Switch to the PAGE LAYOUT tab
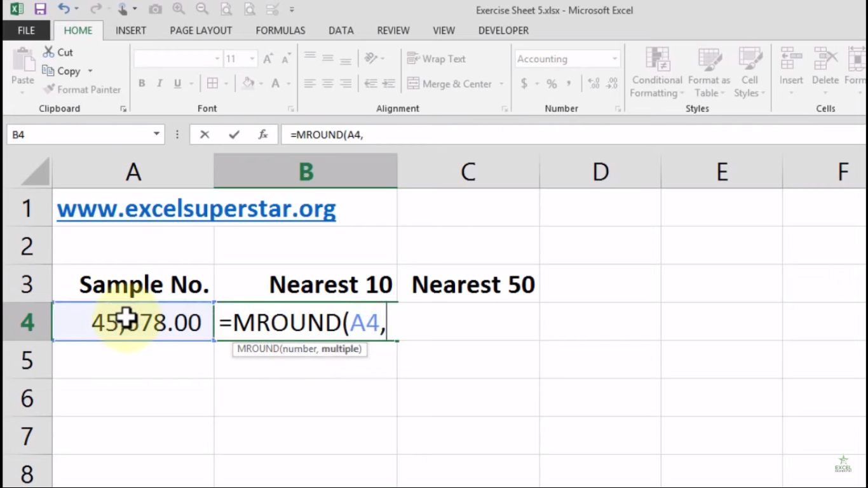The image size is (868, 488). [x=201, y=30]
